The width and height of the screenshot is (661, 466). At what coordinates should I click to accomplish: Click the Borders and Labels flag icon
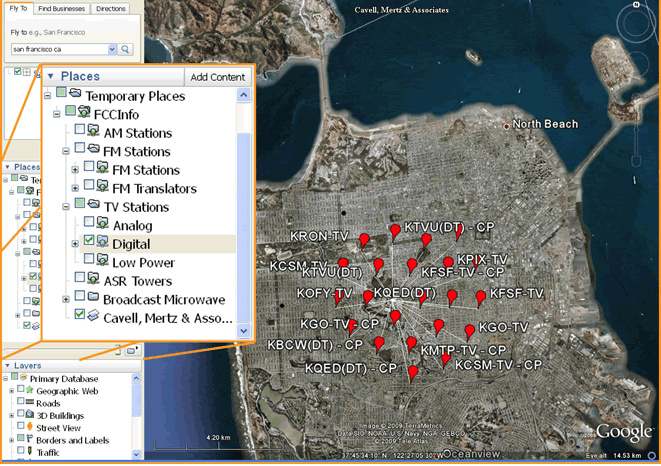tap(30, 439)
